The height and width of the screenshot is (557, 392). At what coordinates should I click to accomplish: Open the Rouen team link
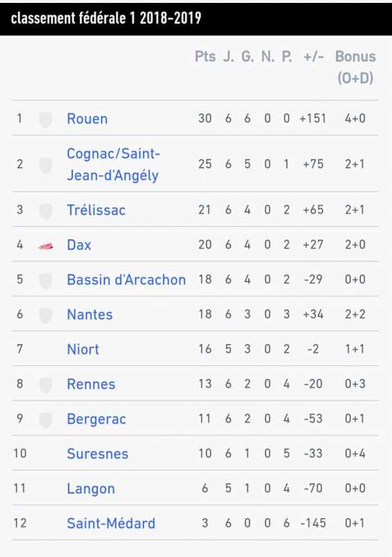(87, 118)
